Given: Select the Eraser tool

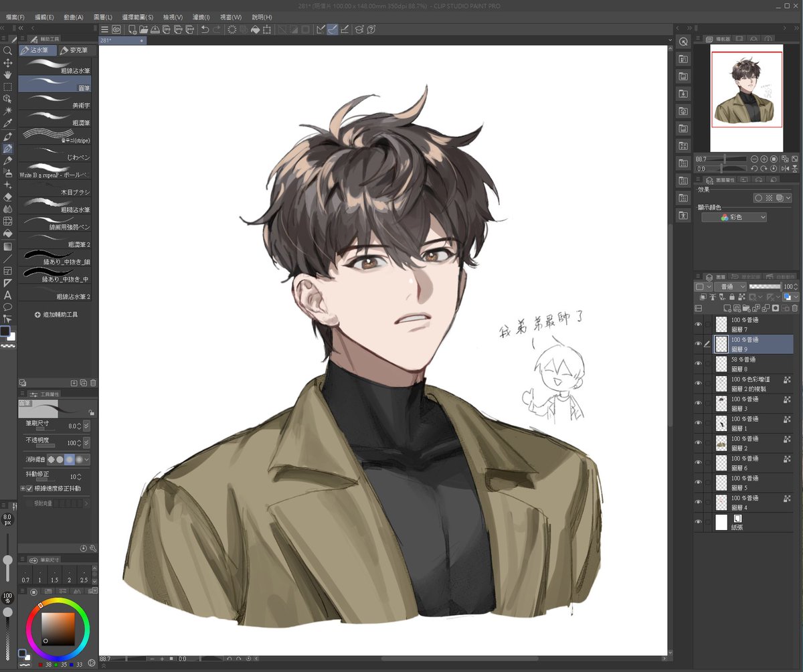Looking at the screenshot, I should pos(9,197).
